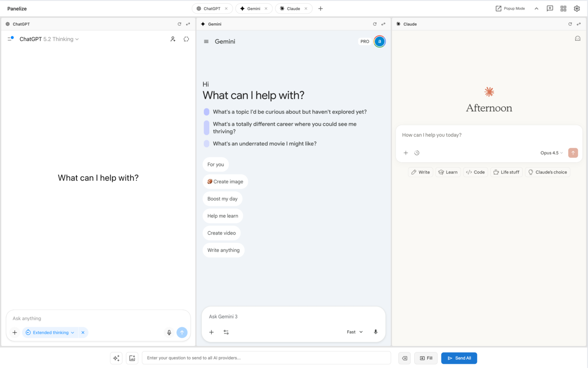Image resolution: width=588 pixels, height=368 pixels.
Task: Open the Opus 4.5 model selector
Action: coord(551,153)
